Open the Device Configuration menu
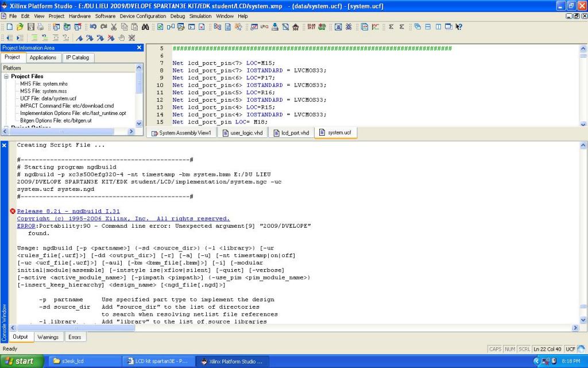Image resolution: width=588 pixels, height=368 pixels. tap(143, 16)
